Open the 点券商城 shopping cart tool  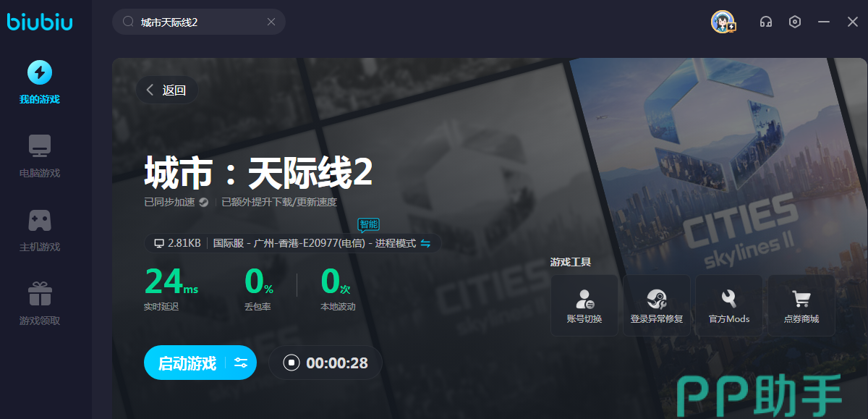click(801, 305)
